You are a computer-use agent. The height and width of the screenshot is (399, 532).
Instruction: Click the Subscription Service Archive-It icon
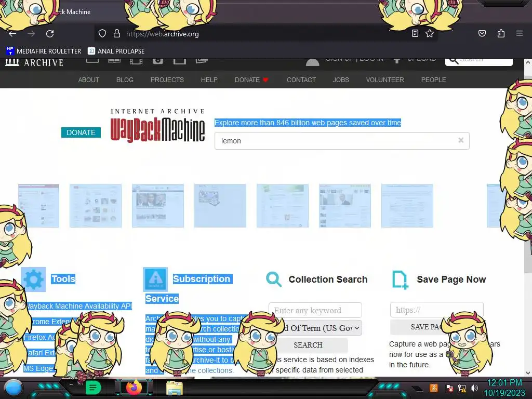click(x=155, y=280)
